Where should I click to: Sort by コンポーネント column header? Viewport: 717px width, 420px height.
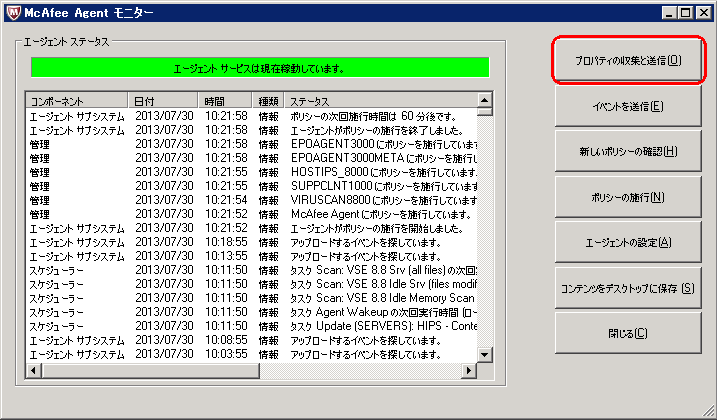coord(77,101)
